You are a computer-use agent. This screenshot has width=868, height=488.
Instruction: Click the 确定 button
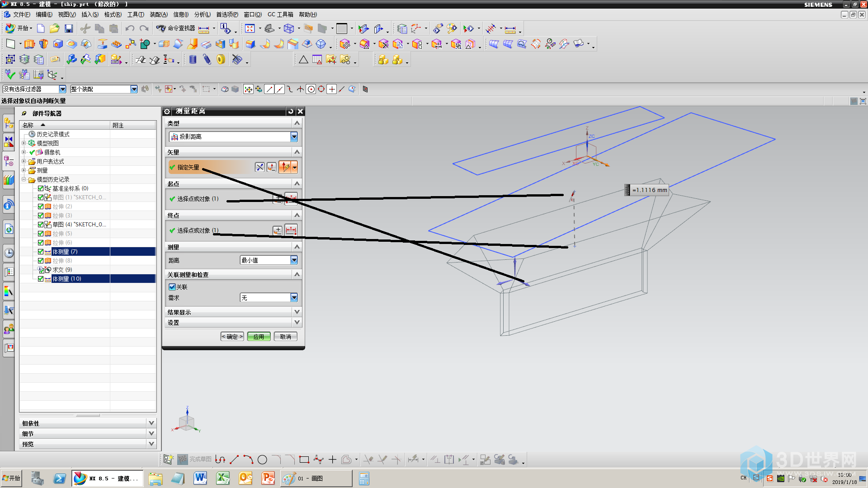pyautogui.click(x=232, y=337)
